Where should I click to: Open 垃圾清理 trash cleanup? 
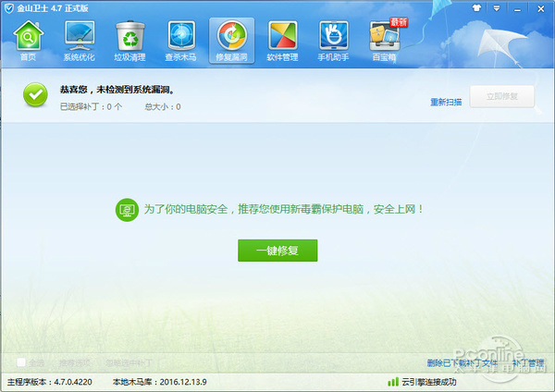click(129, 41)
